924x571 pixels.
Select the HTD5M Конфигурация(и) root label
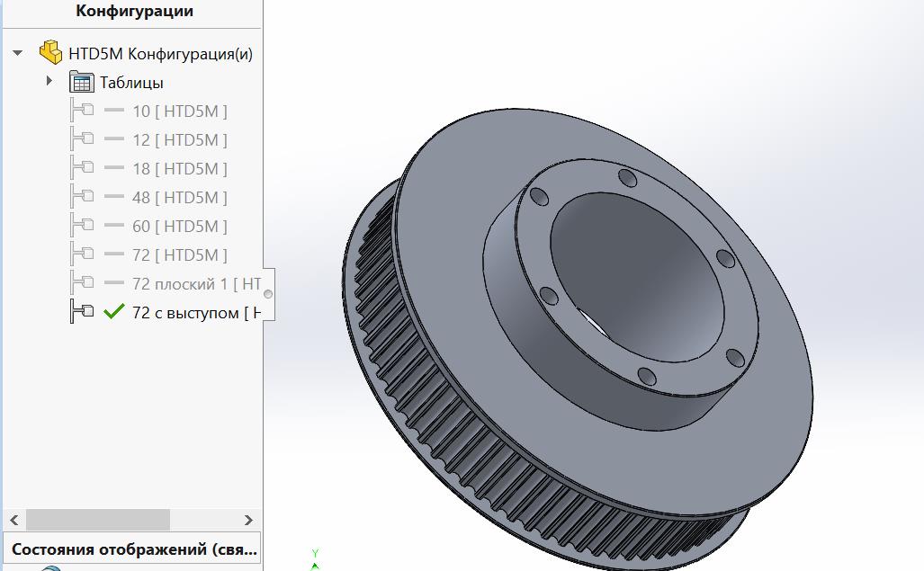pos(160,54)
